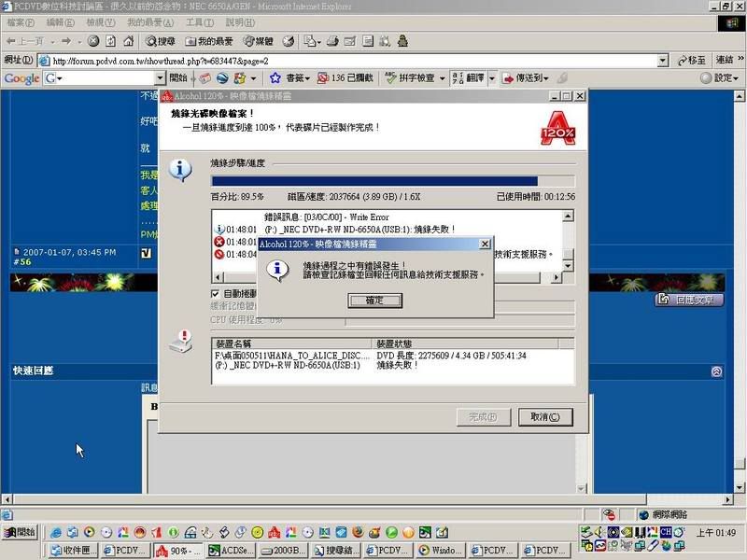
Task: Click the post reply button on forum page
Action: click(x=689, y=300)
